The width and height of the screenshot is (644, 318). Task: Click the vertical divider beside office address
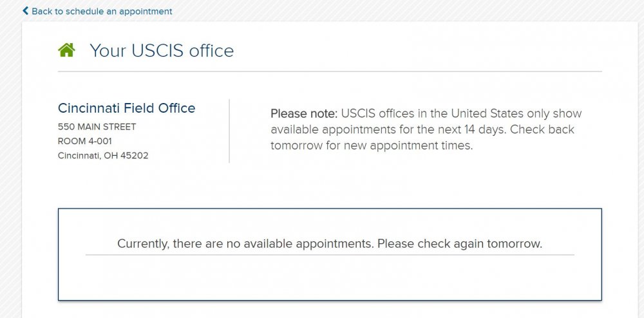pyautogui.click(x=229, y=131)
